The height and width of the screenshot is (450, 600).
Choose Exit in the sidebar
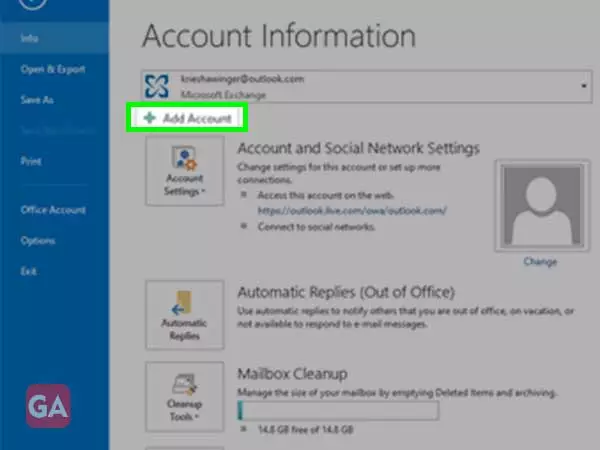[29, 271]
